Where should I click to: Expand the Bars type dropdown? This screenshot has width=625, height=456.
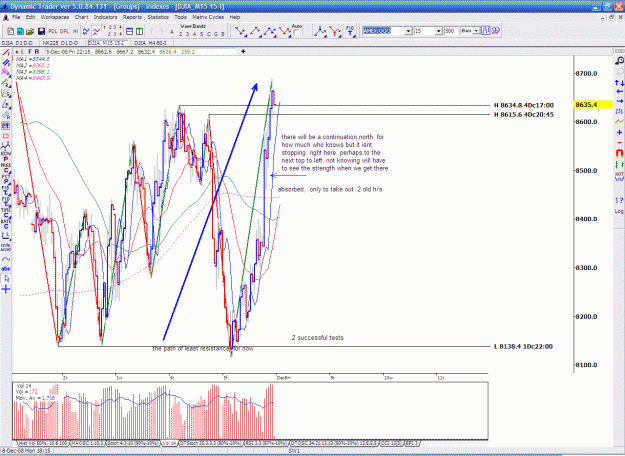click(476, 31)
